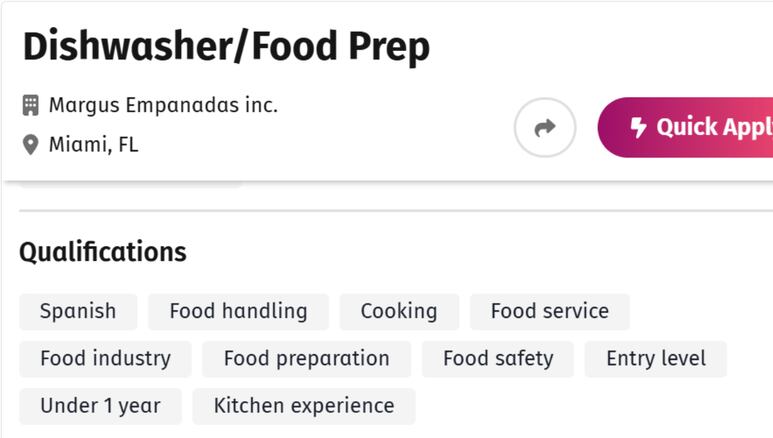Click the Food preparation chip
The height and width of the screenshot is (438, 773).
(307, 359)
